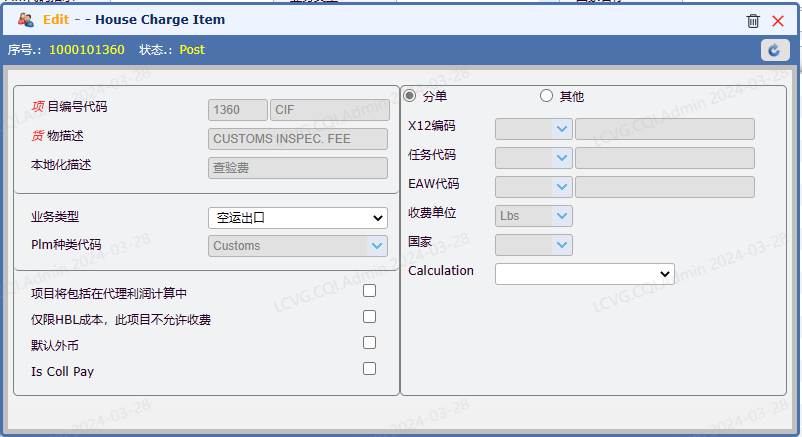This screenshot has width=802, height=437.
Task: Click the X12编码 description text field
Action: (664, 129)
